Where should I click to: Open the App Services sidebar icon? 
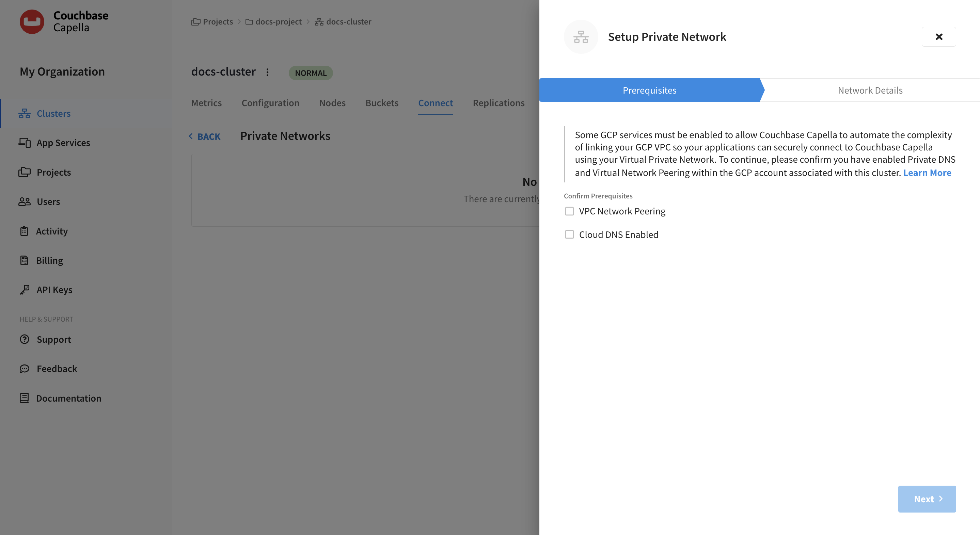tap(25, 143)
